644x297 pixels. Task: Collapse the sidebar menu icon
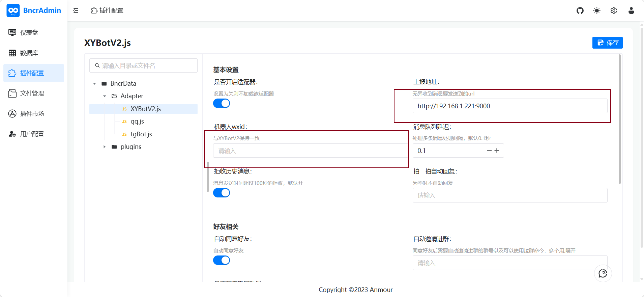76,10
